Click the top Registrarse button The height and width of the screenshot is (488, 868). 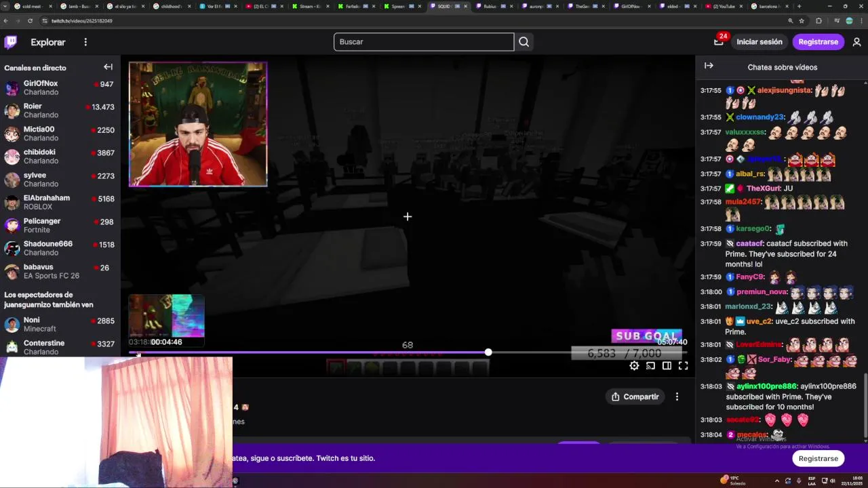818,42
